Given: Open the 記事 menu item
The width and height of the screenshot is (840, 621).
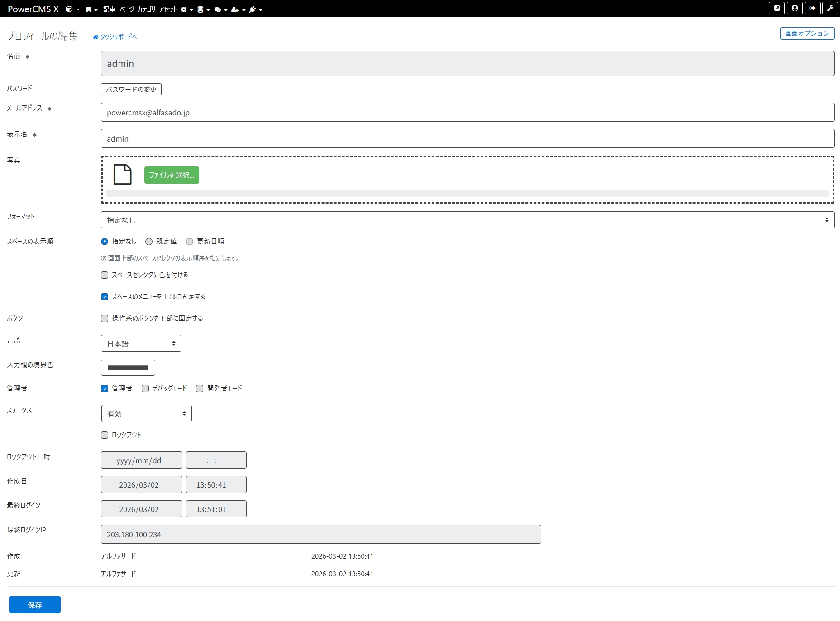Looking at the screenshot, I should point(109,9).
